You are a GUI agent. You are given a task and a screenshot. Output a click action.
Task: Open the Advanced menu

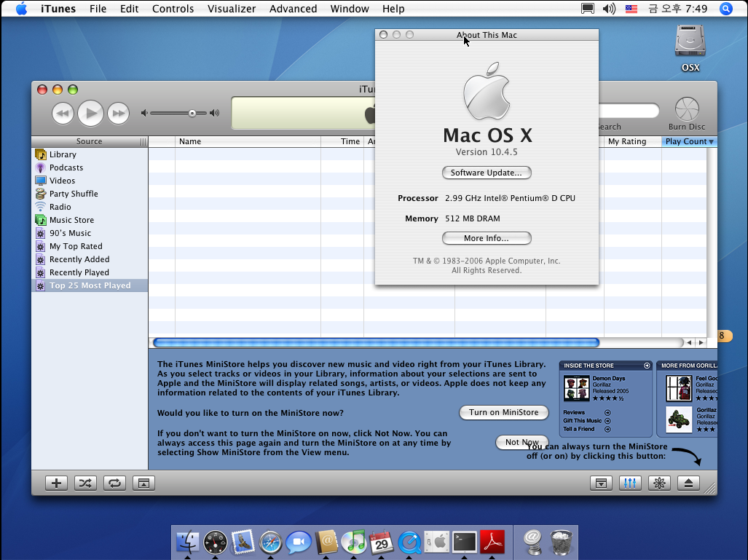293,9
